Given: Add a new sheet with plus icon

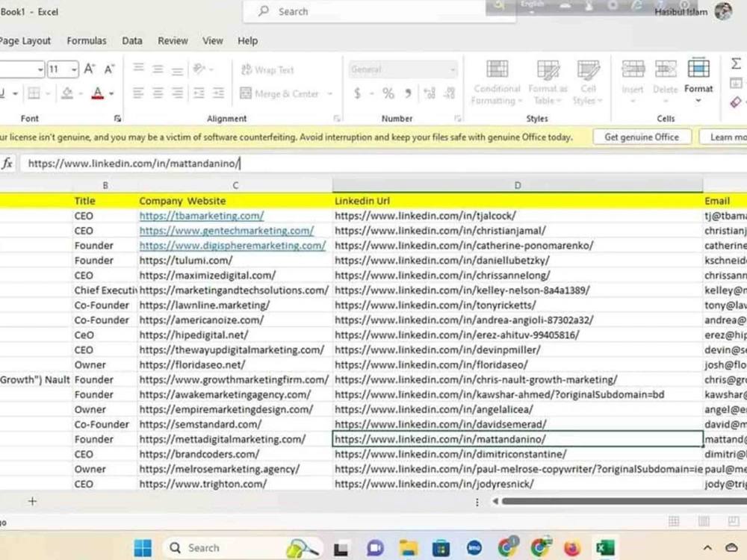Looking at the screenshot, I should (32, 501).
